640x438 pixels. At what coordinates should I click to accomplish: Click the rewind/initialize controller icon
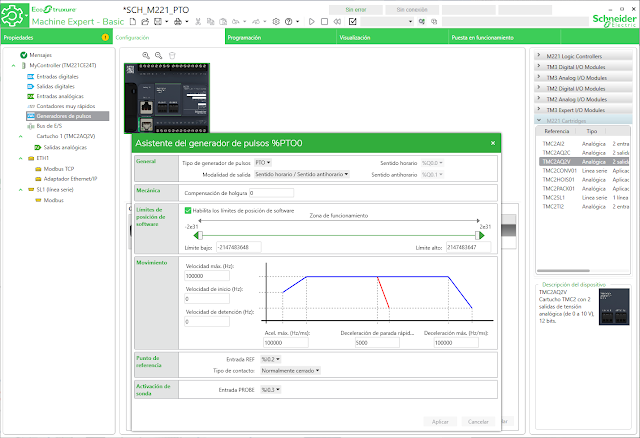pyautogui.click(x=337, y=22)
